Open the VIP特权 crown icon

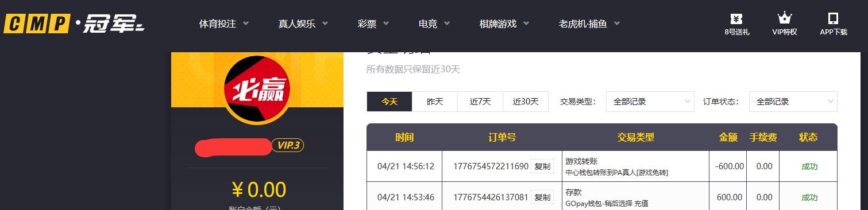click(784, 18)
